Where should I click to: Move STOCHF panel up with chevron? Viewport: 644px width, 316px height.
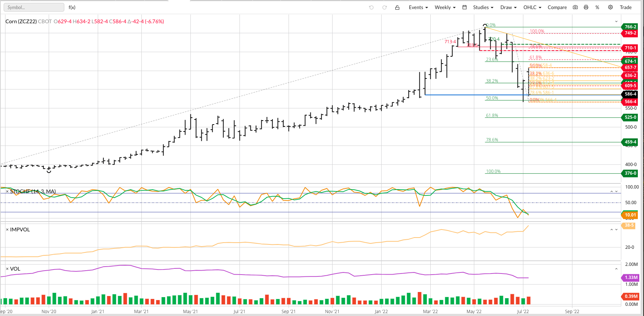pos(612,191)
